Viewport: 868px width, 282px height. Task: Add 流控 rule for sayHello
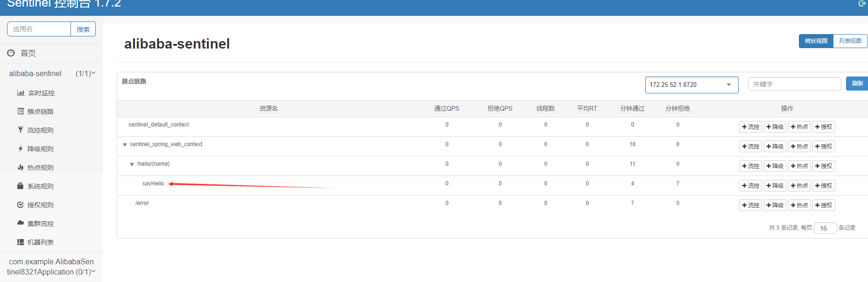(x=750, y=186)
